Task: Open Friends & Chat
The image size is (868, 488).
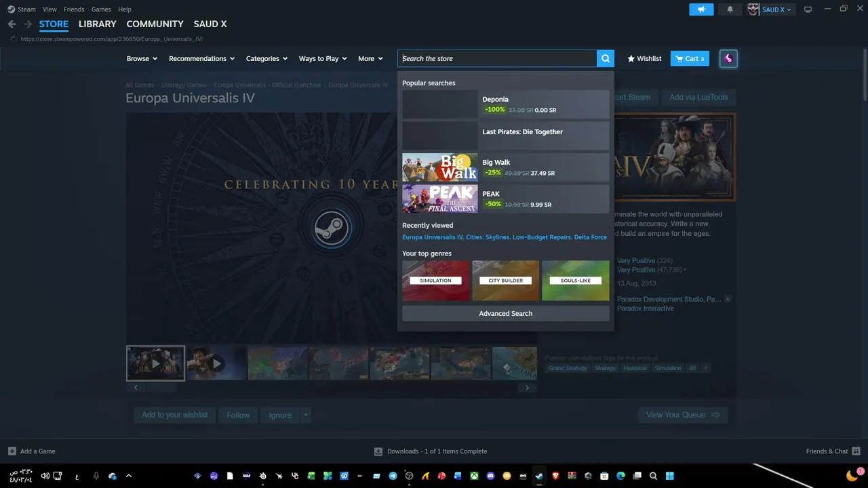Action: pyautogui.click(x=833, y=451)
